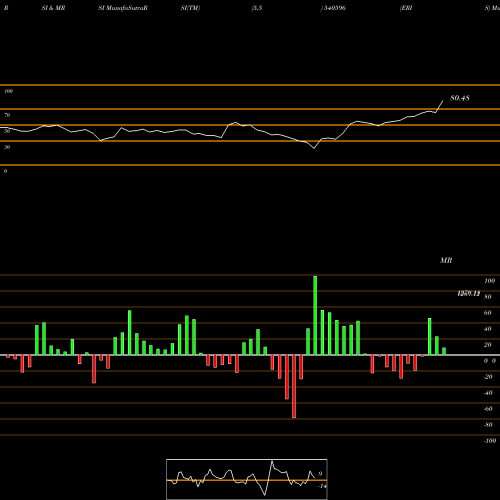Viewport: 500px width, 500px height.
Task: Click the MR label above bar chart
Action: pyautogui.click(x=446, y=260)
